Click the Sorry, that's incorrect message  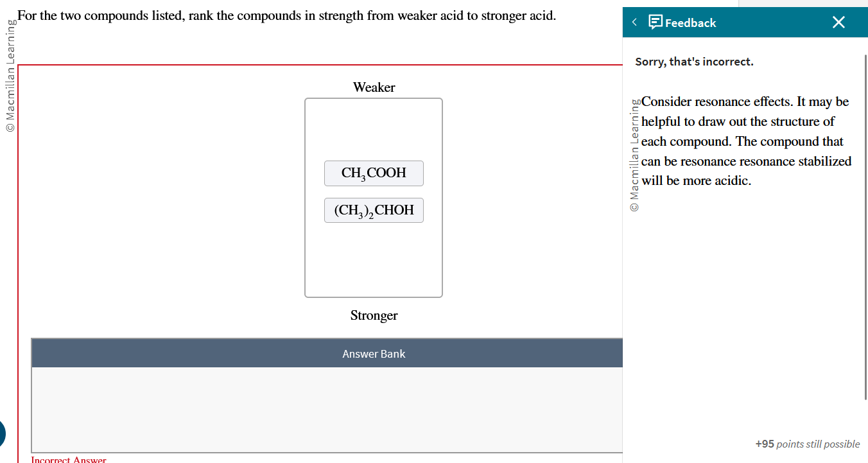click(x=694, y=62)
